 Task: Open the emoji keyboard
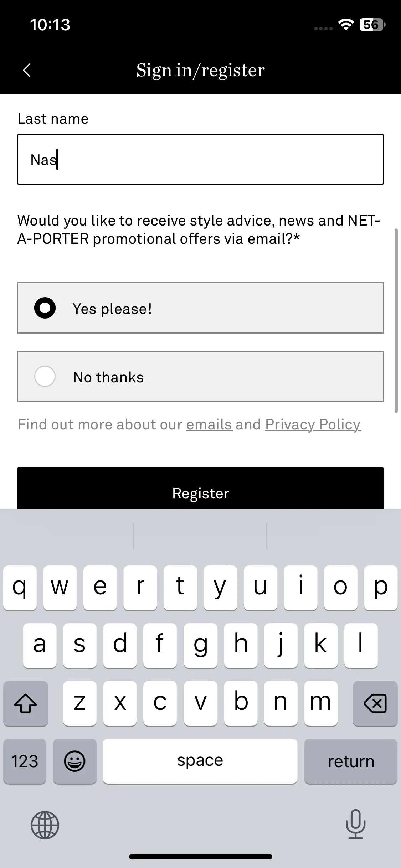coord(74,761)
